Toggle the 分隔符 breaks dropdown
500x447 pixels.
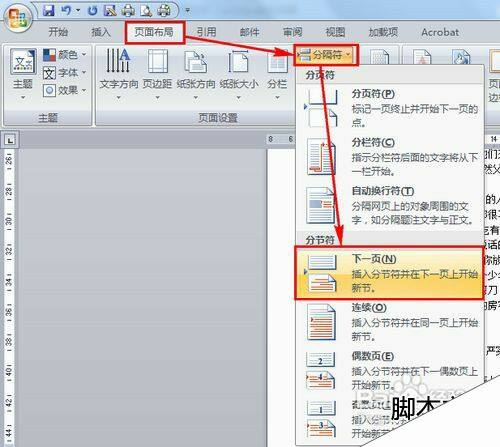[326, 55]
